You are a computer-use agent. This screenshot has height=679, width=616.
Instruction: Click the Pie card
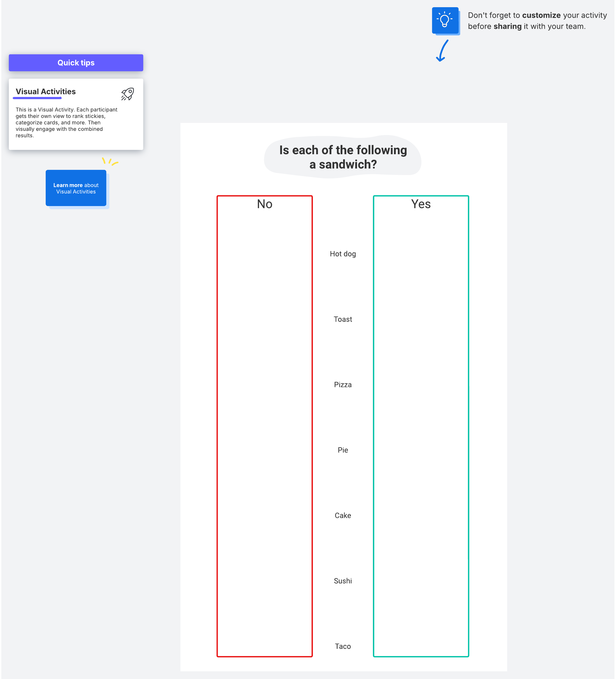[342, 450]
